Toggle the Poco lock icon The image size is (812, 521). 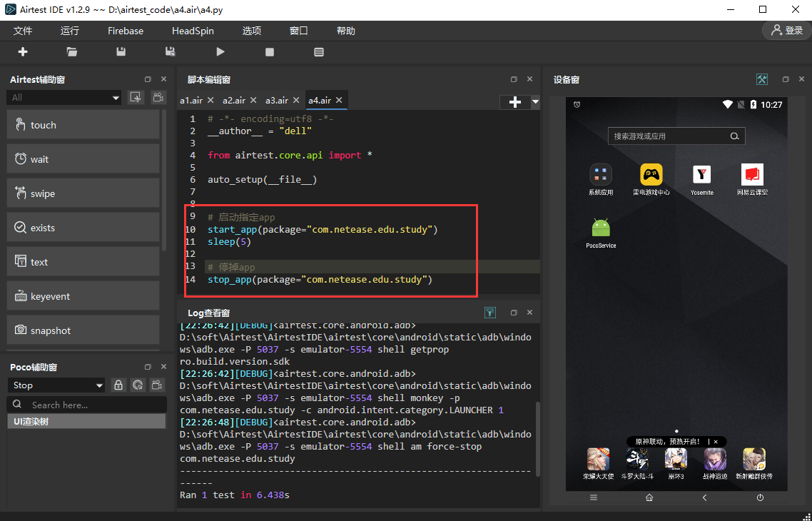118,385
